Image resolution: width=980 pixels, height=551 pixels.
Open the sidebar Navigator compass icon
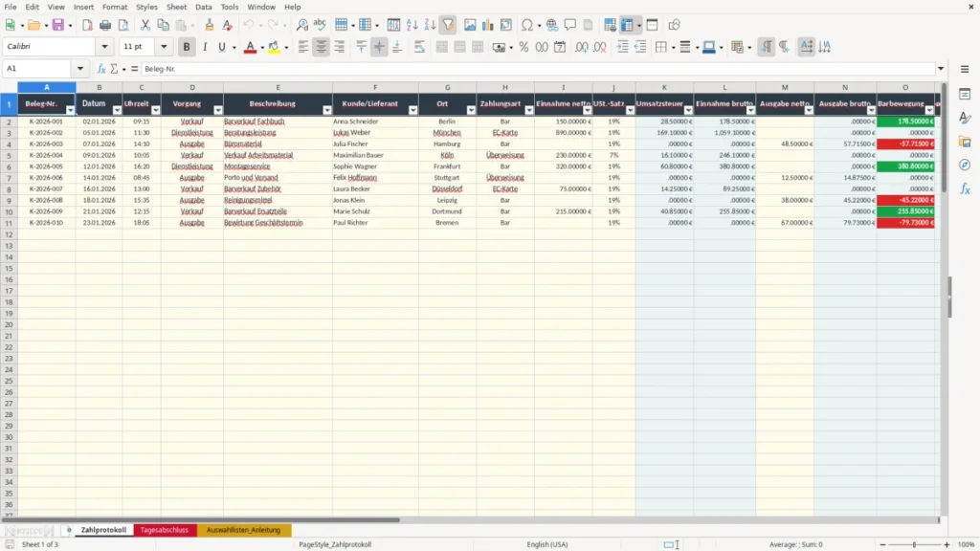[x=965, y=165]
